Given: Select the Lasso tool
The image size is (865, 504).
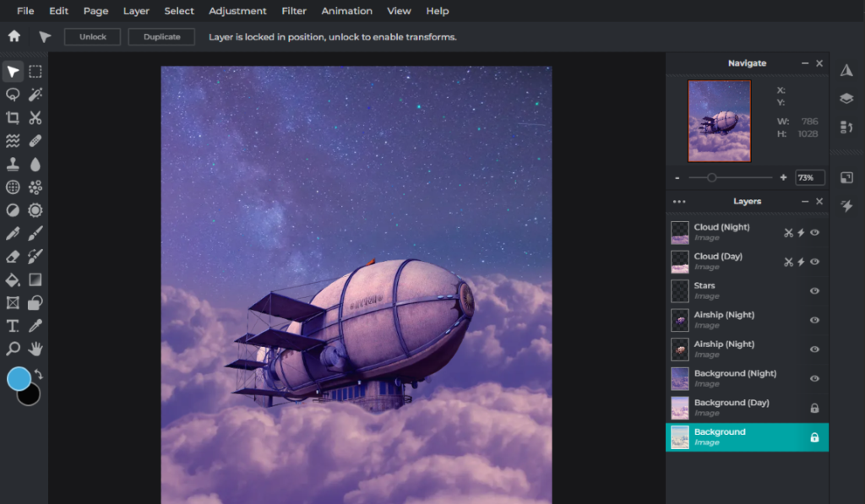Looking at the screenshot, I should point(12,95).
